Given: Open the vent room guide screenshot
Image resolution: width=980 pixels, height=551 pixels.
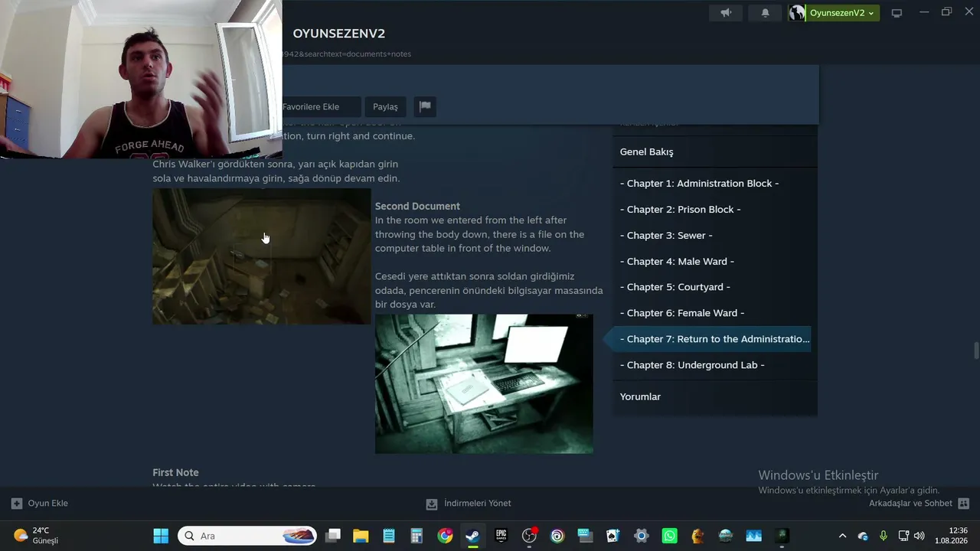Looking at the screenshot, I should click(x=261, y=256).
